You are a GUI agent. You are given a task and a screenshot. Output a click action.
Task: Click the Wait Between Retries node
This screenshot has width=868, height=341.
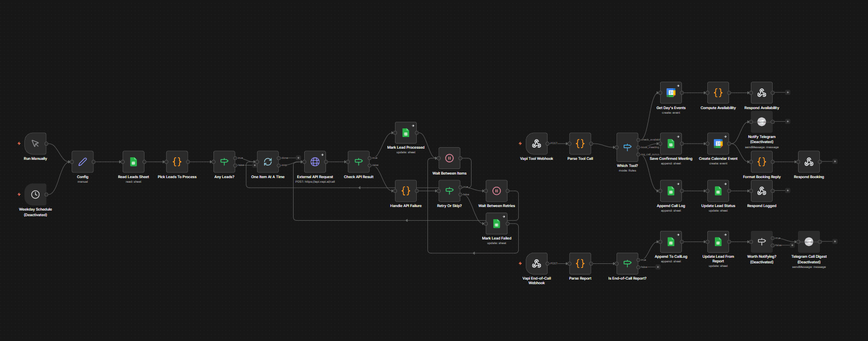[496, 191]
